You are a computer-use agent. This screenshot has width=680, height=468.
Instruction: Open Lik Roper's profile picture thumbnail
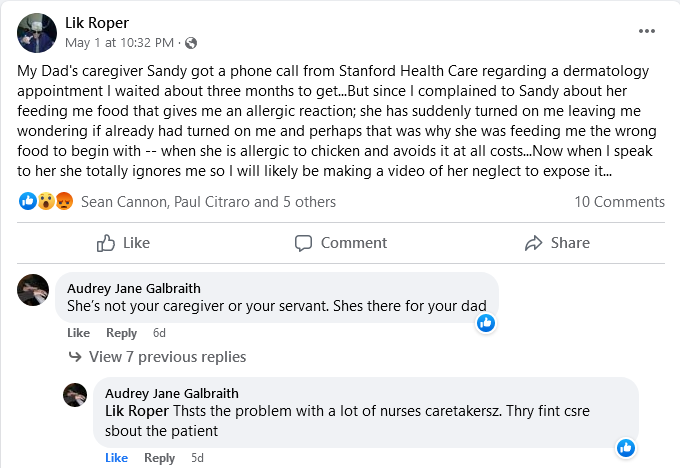(x=36, y=33)
